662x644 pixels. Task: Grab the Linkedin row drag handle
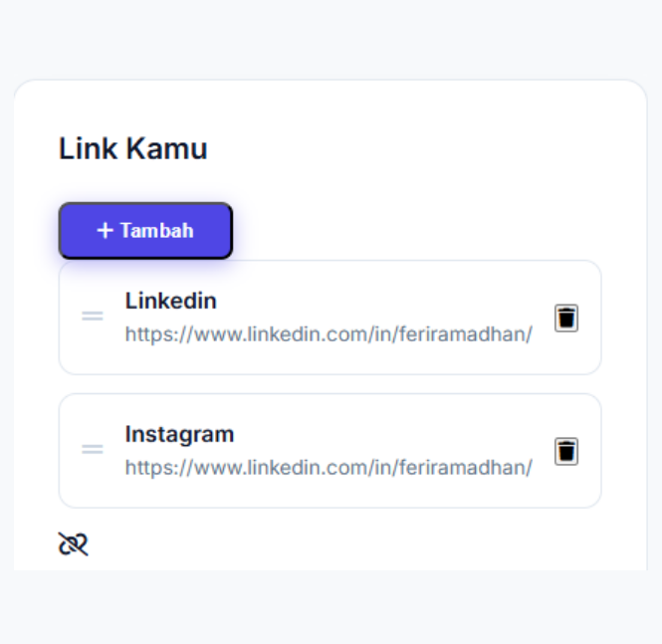pos(93,317)
